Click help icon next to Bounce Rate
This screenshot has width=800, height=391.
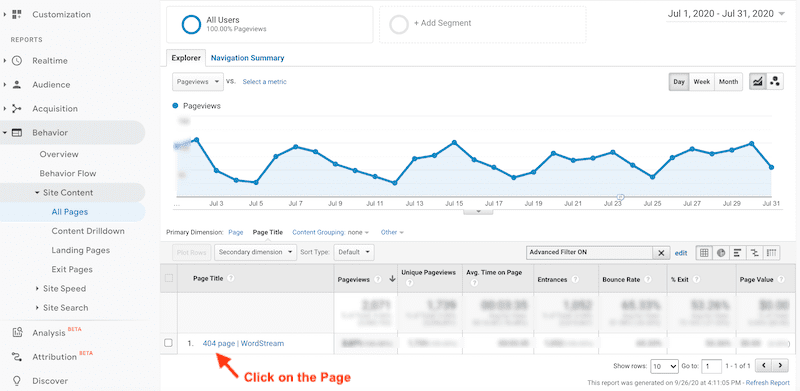coord(647,279)
